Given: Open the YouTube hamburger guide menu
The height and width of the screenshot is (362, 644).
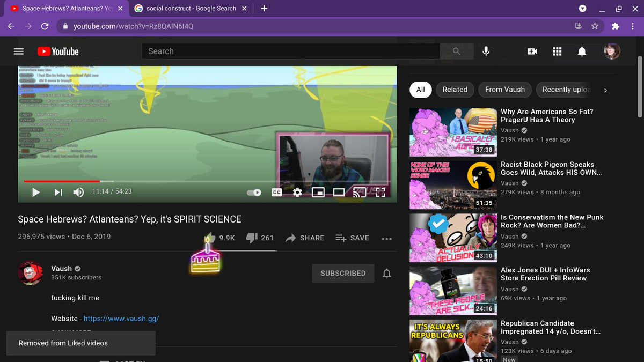Looking at the screenshot, I should click(x=19, y=51).
